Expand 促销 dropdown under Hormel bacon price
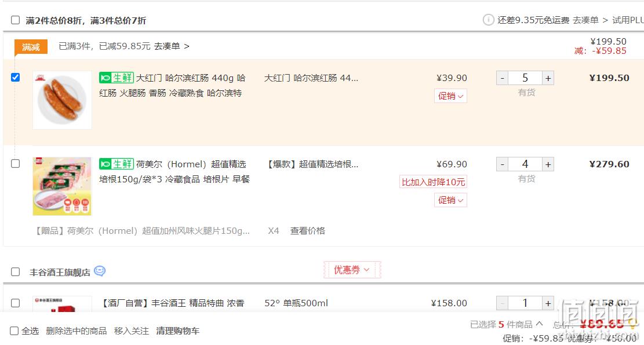The width and height of the screenshot is (644, 345). pos(450,200)
